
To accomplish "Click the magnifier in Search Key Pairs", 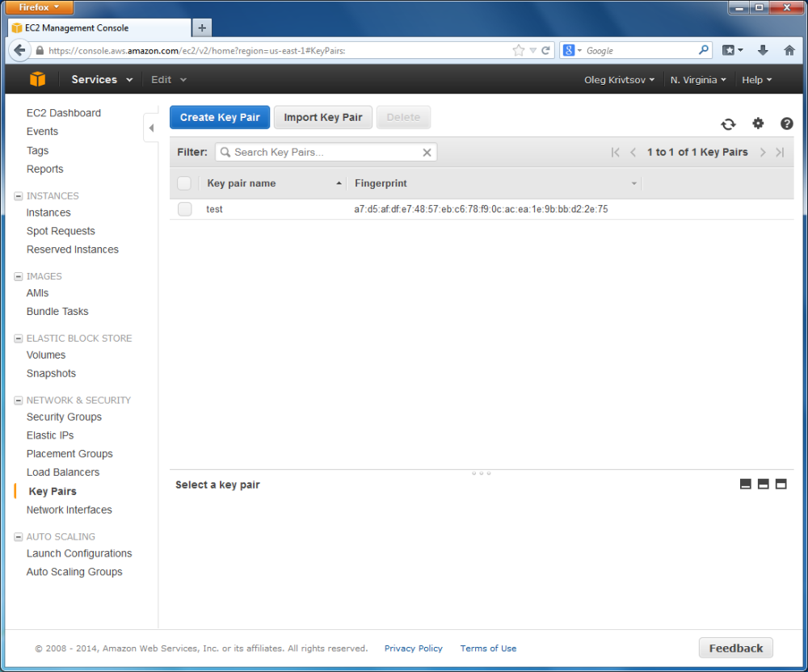I will (225, 153).
